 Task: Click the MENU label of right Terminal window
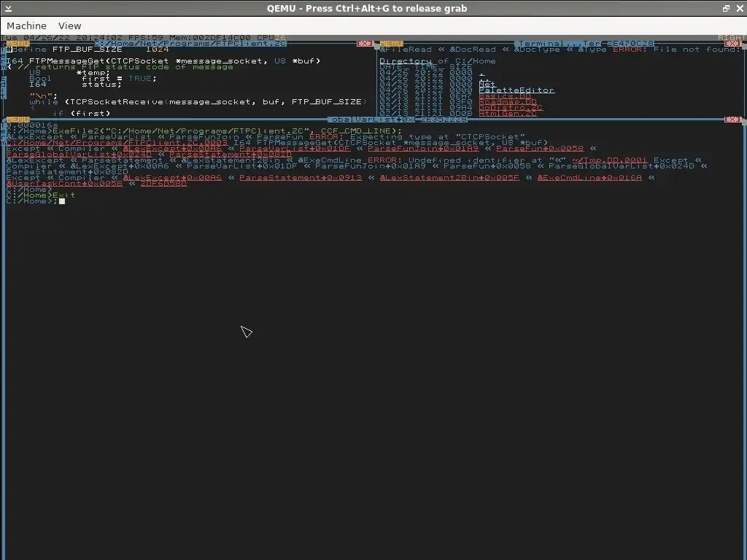[392, 43]
